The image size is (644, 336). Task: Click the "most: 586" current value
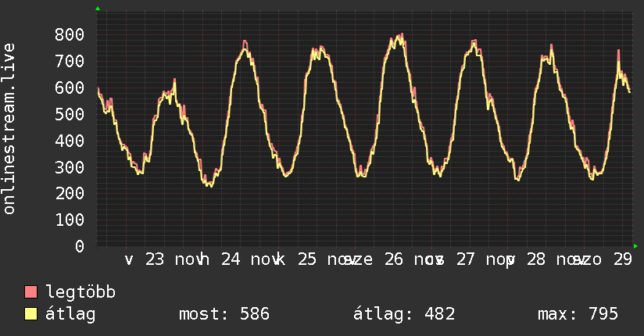tap(224, 315)
